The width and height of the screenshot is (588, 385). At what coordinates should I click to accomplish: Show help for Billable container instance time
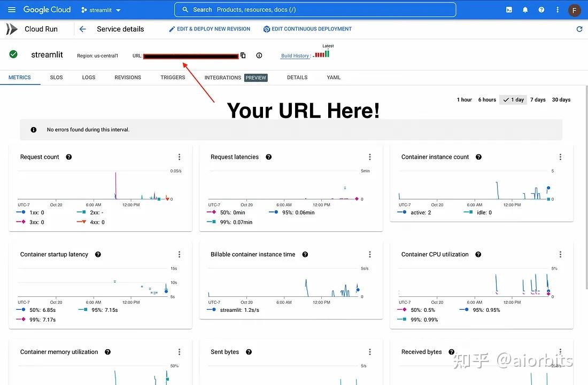(305, 254)
